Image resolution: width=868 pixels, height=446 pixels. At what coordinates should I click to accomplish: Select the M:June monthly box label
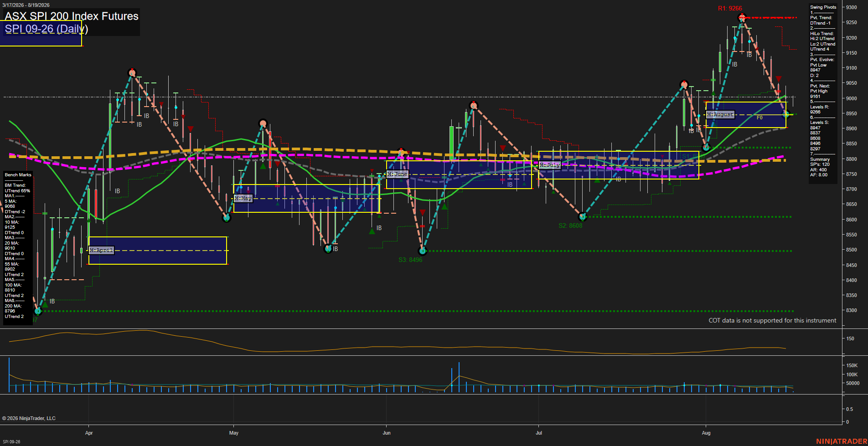click(x=398, y=174)
